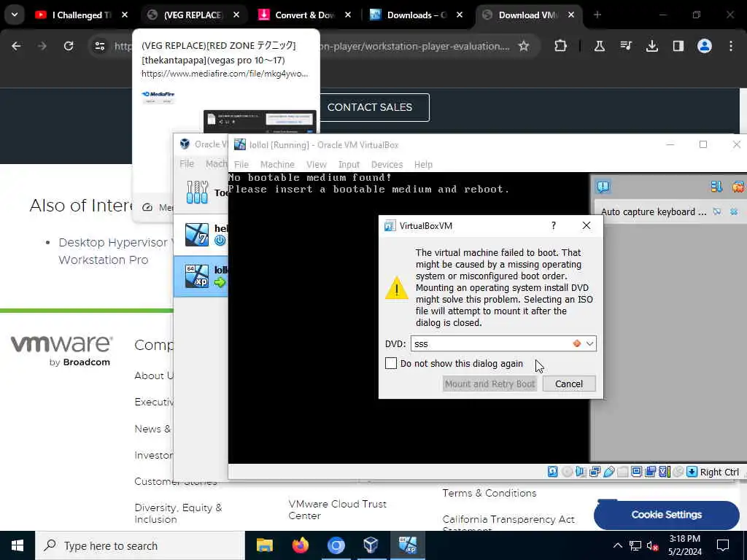The height and width of the screenshot is (560, 747).
Task: Click the Chrome extensions puzzle icon
Action: (561, 46)
